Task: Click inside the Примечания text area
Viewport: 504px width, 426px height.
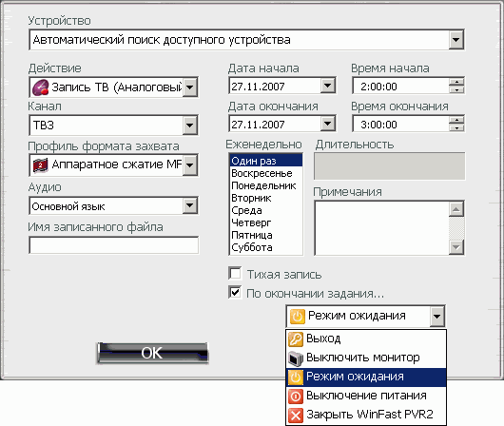Action: pyautogui.click(x=382, y=228)
